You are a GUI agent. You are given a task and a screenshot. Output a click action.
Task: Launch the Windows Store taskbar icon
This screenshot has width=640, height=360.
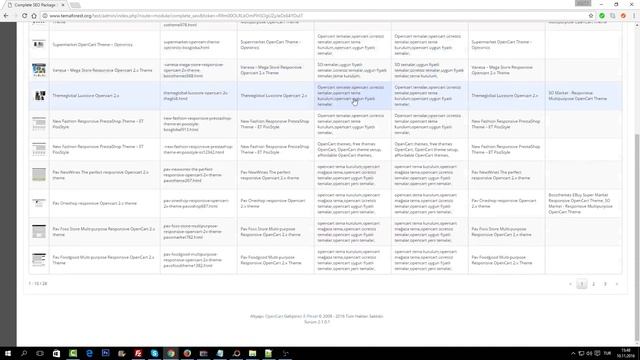[56, 353]
